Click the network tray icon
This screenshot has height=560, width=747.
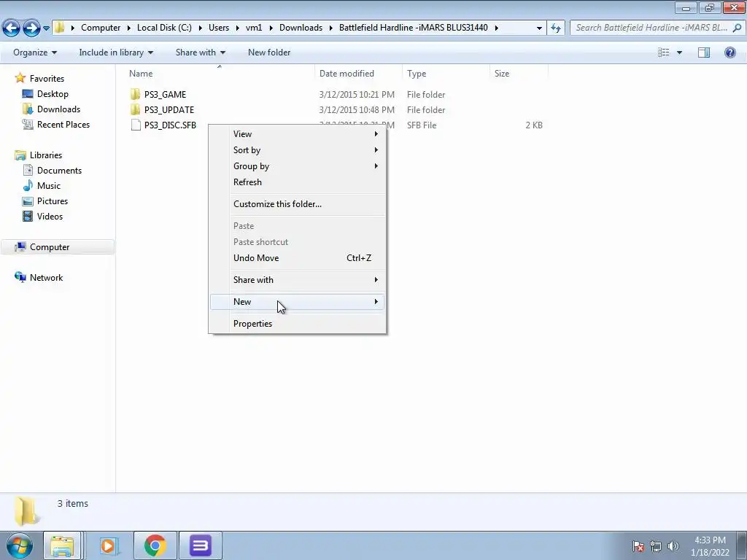coord(656,546)
